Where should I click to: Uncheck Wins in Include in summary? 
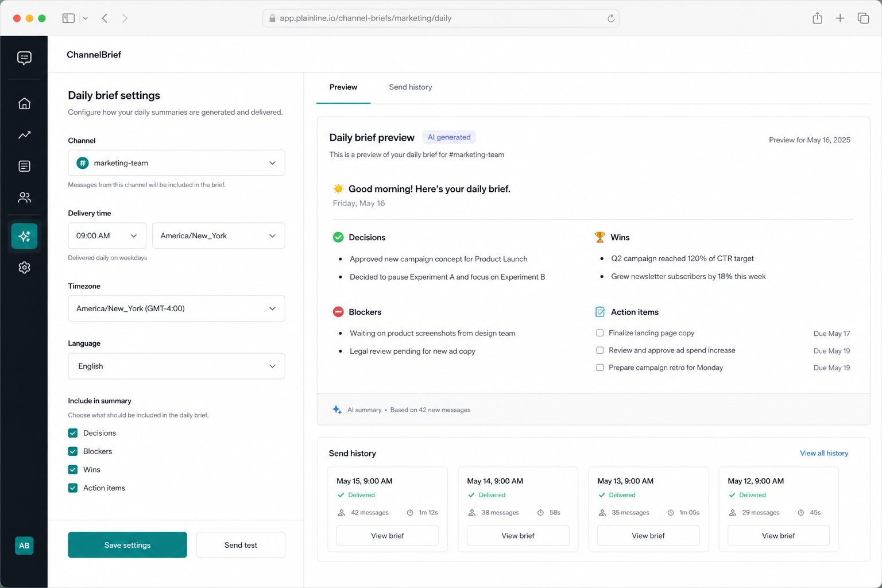pos(73,470)
